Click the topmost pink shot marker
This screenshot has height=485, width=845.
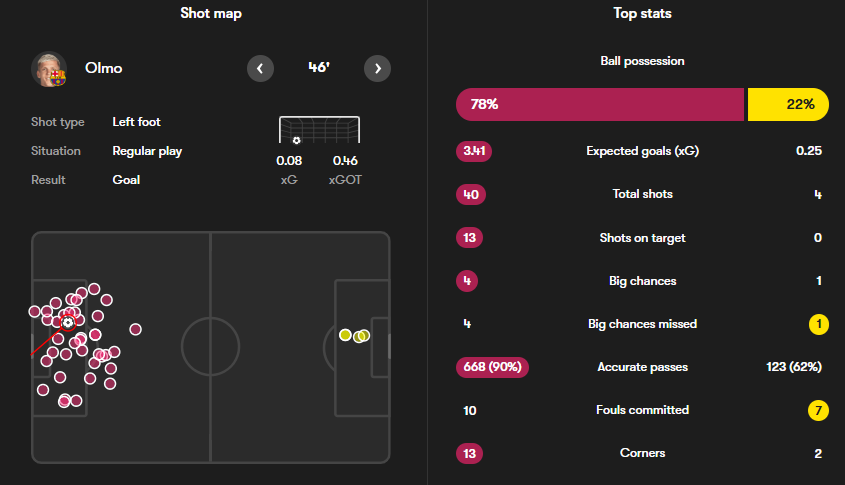coord(94,289)
